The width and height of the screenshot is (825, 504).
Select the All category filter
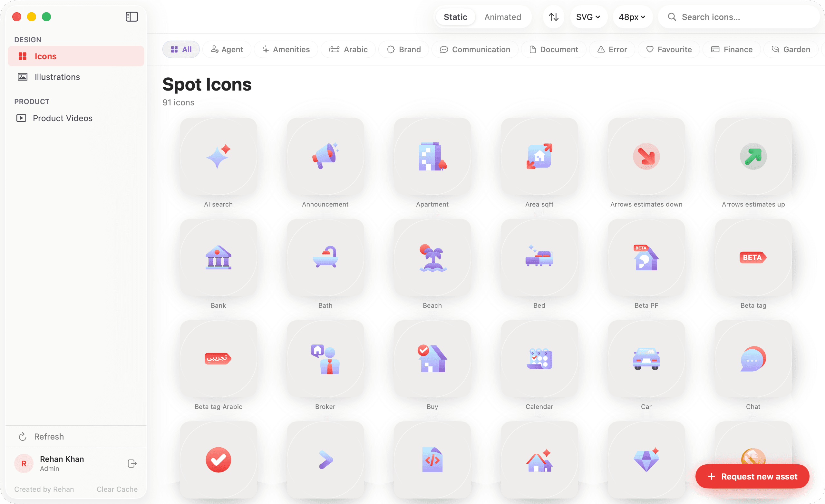[181, 50]
